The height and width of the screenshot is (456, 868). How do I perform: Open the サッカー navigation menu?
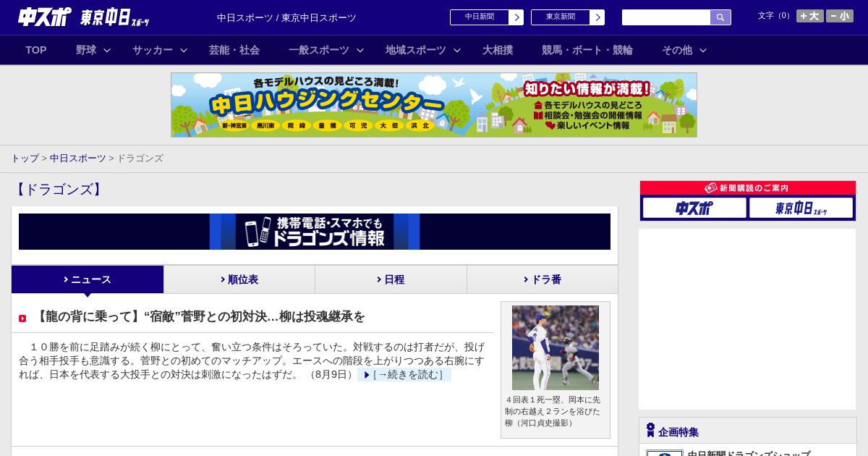(x=153, y=50)
